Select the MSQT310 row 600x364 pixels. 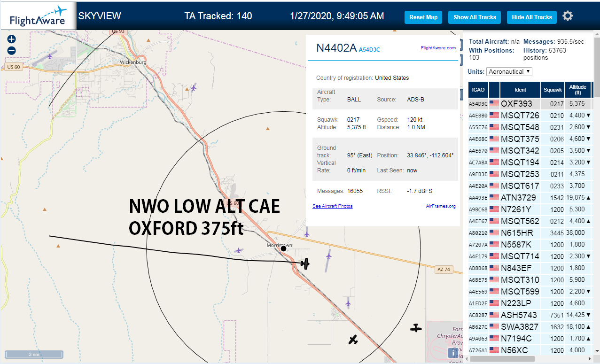point(530,279)
